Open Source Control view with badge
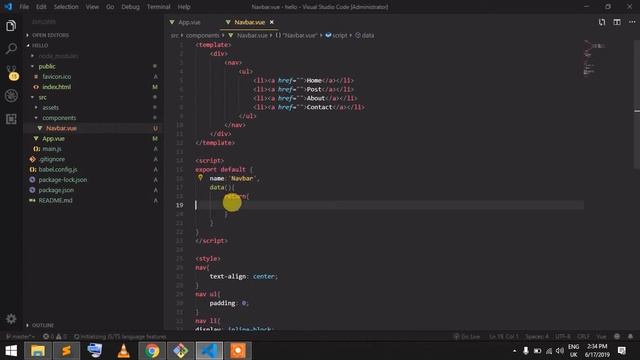Viewport: 640px width, 360px height. pyautogui.click(x=12, y=73)
